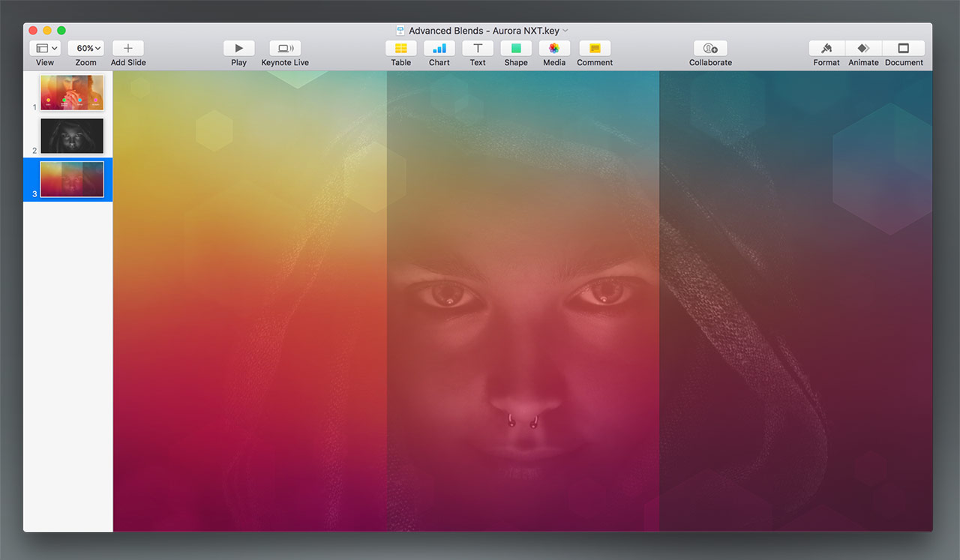Select slide 2 dark portrait thumbnail
960x560 pixels.
tap(72, 136)
